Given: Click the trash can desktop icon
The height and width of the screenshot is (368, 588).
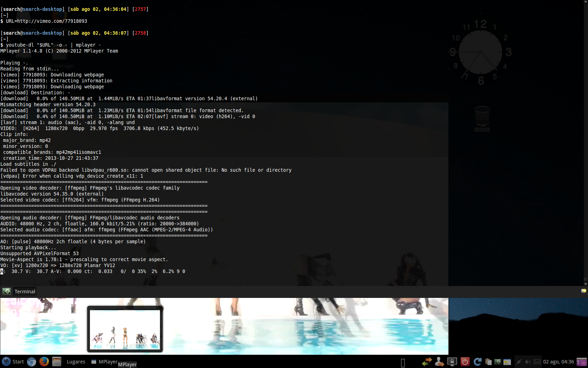Looking at the screenshot, I should [x=482, y=118].
